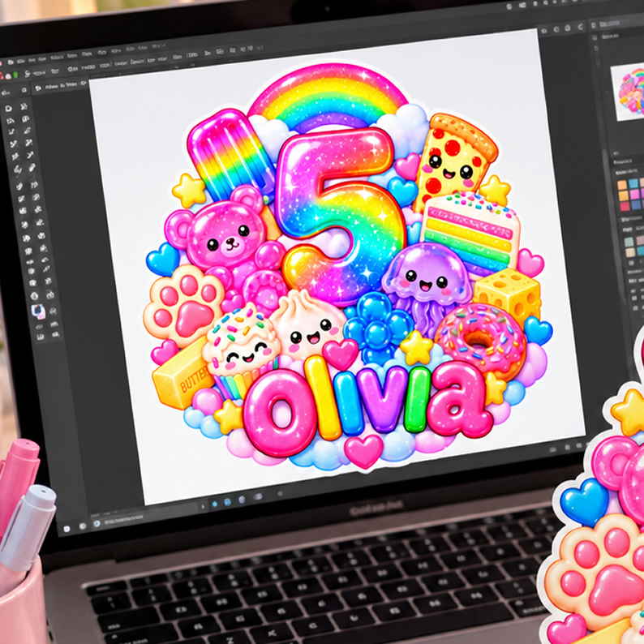This screenshot has height=644, width=644.
Task: Pick the magenta swatch in the swatches panel
Action: coord(634,194)
